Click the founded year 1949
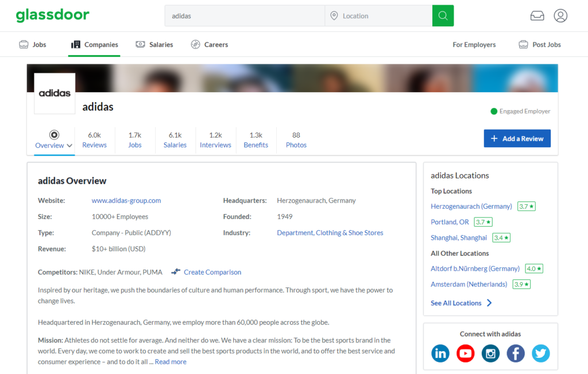This screenshot has width=588, height=374. point(285,217)
